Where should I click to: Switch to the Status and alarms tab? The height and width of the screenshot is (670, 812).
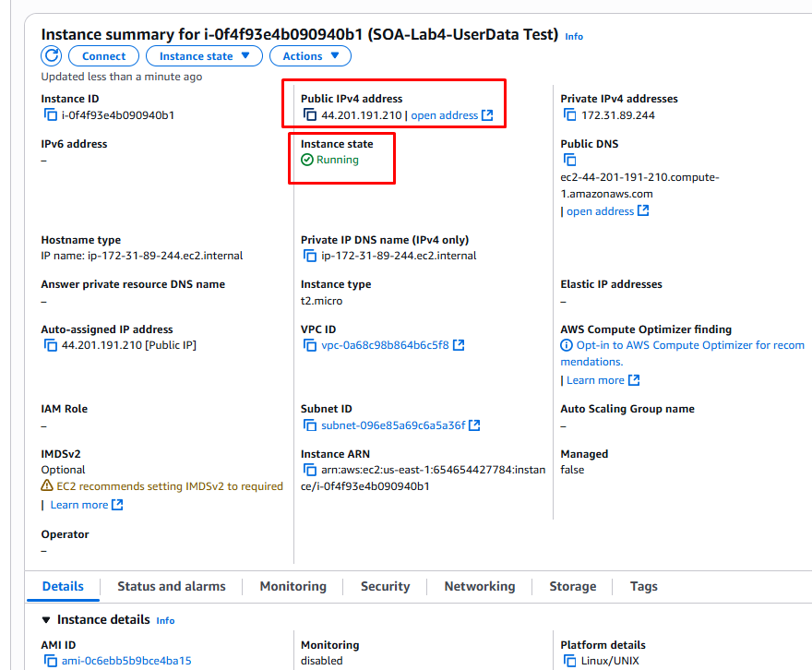point(171,586)
